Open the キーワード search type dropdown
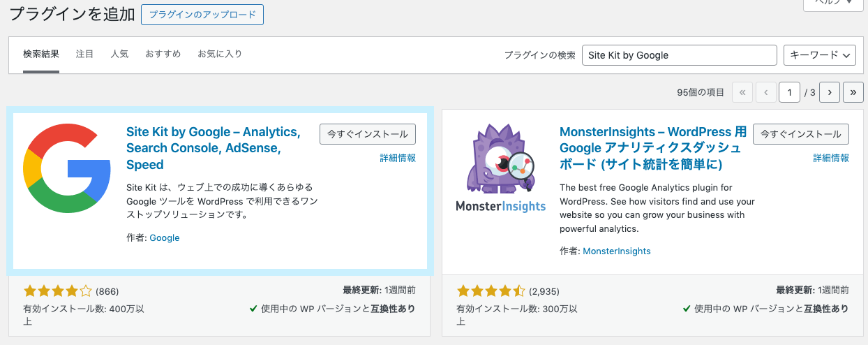This screenshot has height=345, width=868. [820, 55]
